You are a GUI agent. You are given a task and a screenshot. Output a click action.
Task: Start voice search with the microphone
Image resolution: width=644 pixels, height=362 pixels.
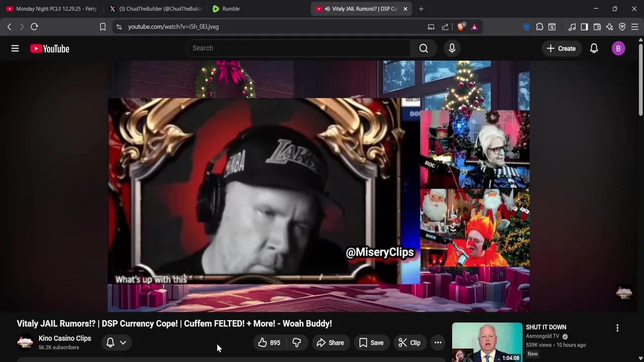(452, 48)
